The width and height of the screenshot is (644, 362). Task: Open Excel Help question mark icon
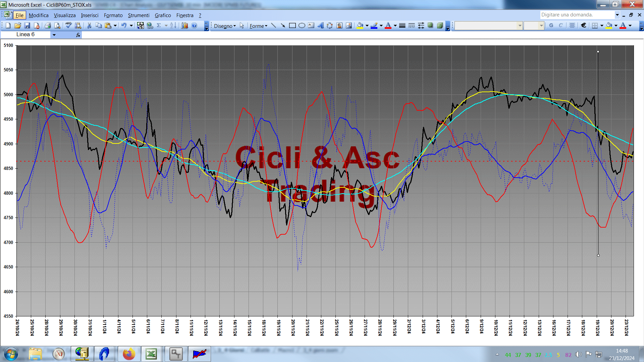(194, 25)
